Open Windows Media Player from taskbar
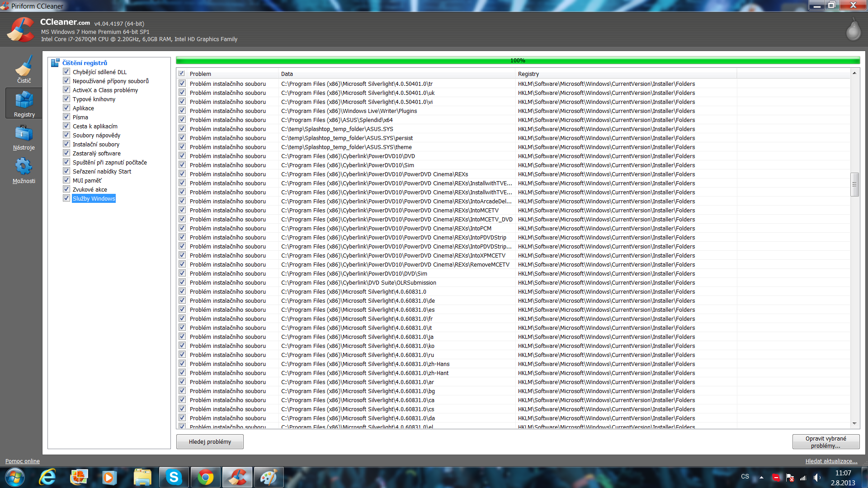The height and width of the screenshot is (488, 868). click(x=109, y=477)
